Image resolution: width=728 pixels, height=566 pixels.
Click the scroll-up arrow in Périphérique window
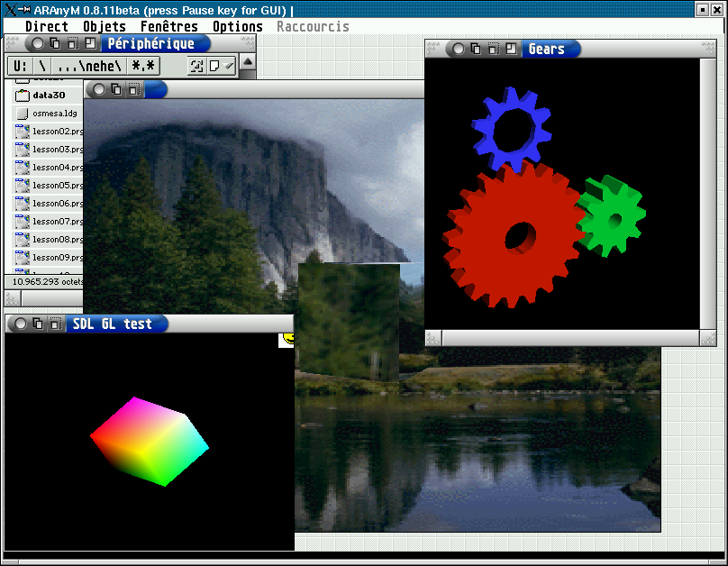click(248, 61)
